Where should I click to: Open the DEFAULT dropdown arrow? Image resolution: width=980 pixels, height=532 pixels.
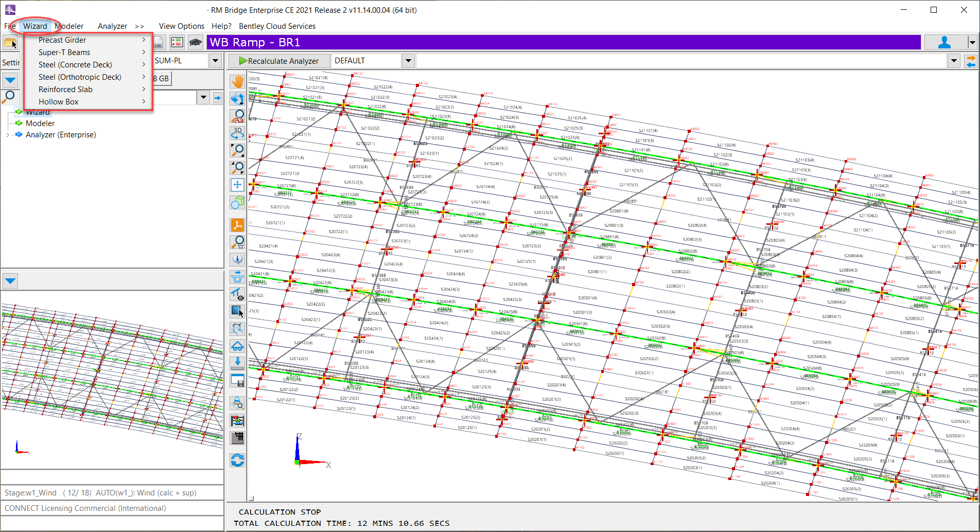(408, 61)
